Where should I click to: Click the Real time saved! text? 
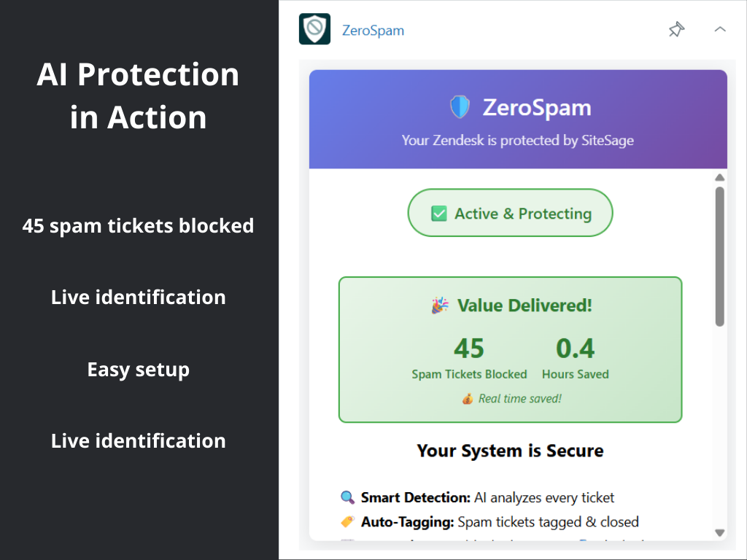coord(519,399)
